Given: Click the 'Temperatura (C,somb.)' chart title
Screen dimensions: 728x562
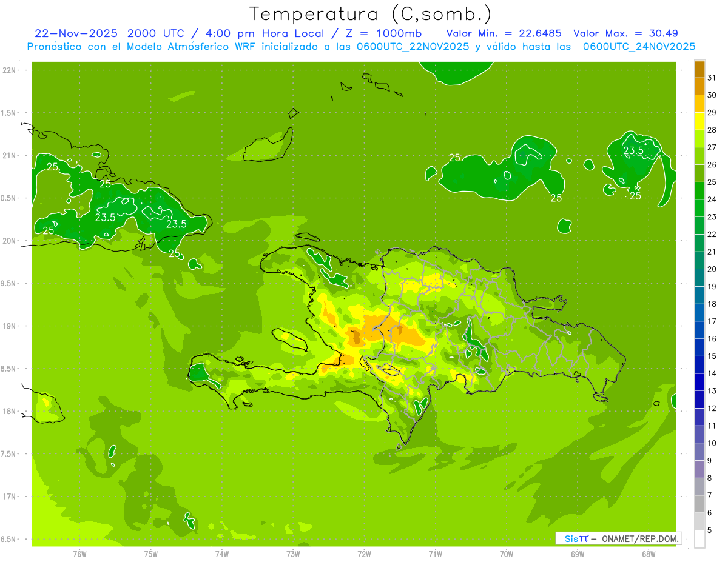Looking at the screenshot, I should 370,15.
